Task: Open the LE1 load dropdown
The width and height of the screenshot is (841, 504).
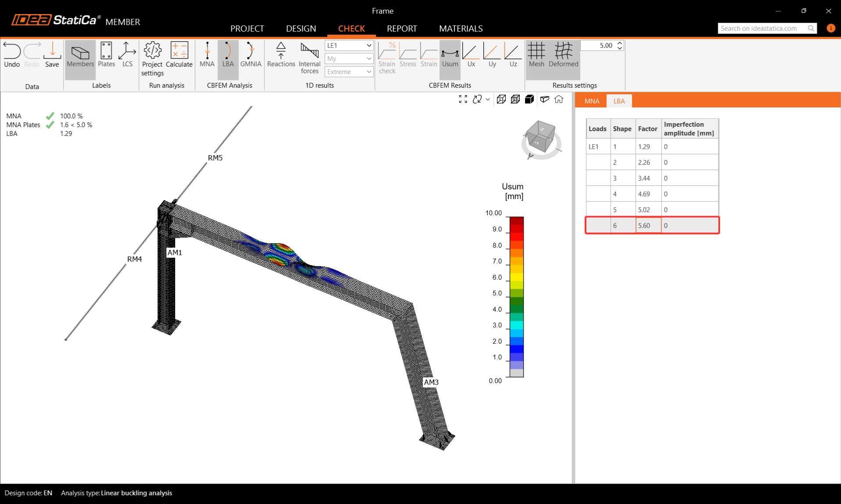Action: click(349, 46)
